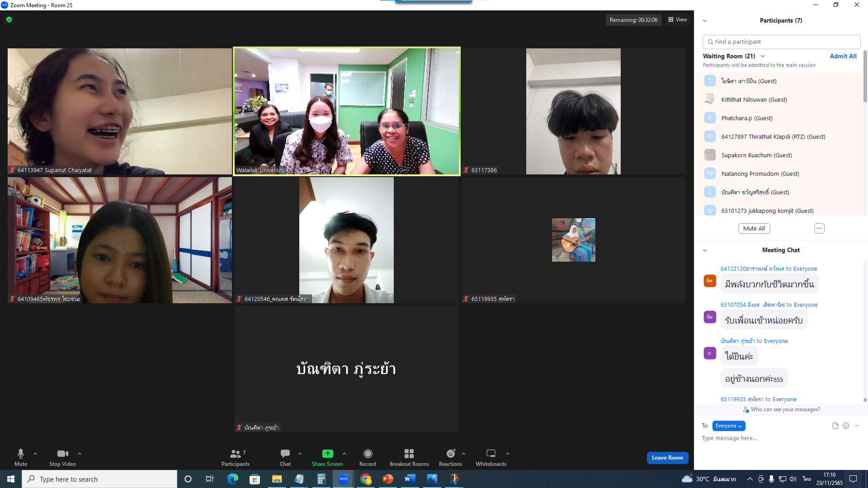Open the Reactions menu icon
Image resolution: width=868 pixels, height=488 pixels.
(450, 454)
